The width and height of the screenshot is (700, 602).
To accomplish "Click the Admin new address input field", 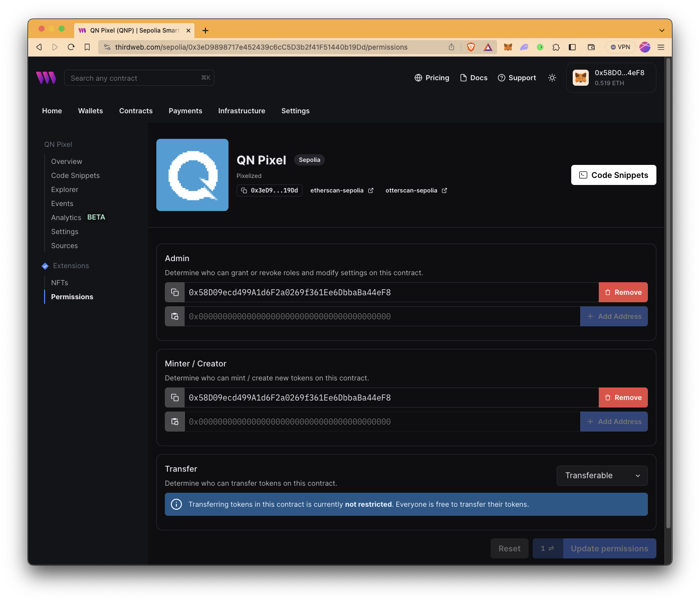I will pos(382,316).
